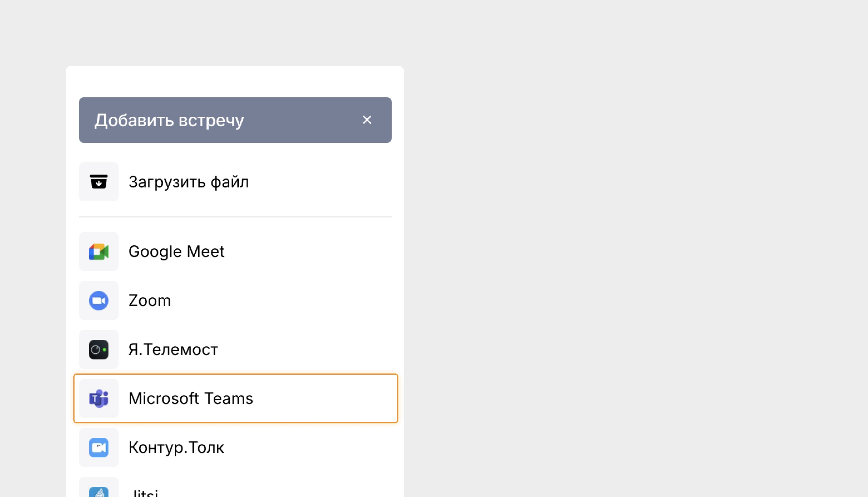Click the Контур.Толк app icon
This screenshot has height=497, width=868.
(99, 447)
